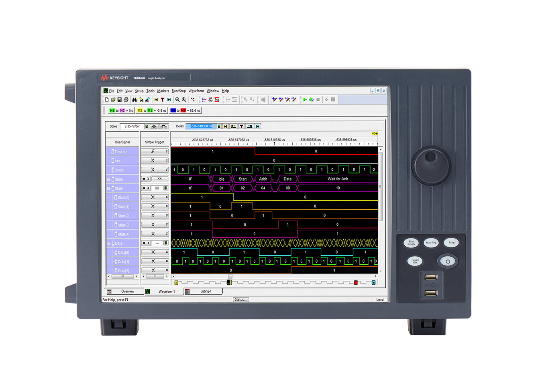Click the Go To Trigger T icon
546x392 pixels.
tap(163, 99)
